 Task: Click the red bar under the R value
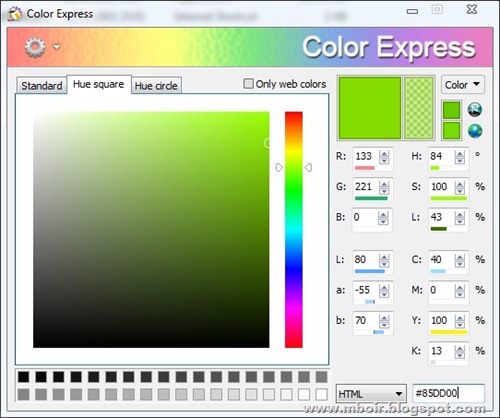click(x=365, y=168)
